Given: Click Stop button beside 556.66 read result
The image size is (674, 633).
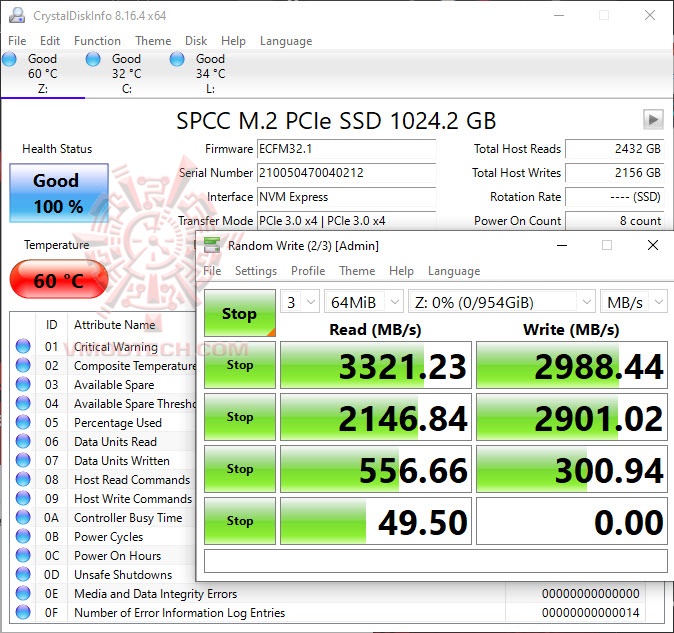Looking at the screenshot, I should (x=240, y=469).
